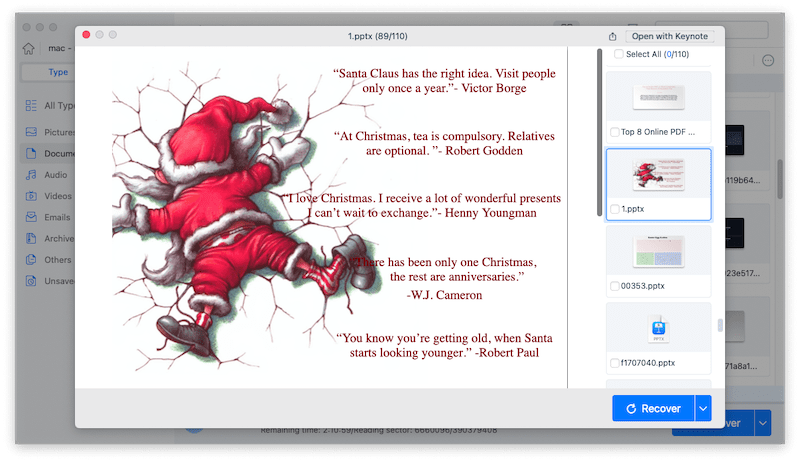This screenshot has height=462, width=800.
Task: Tick the f1707040.pptx file checkbox
Action: coord(615,363)
